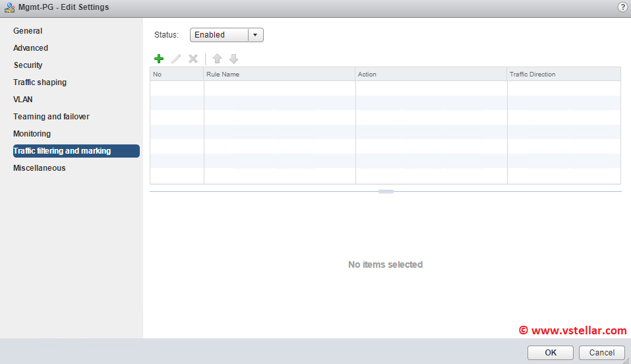Viewport: 631px width, 364px height.
Task: Switch to Monitoring section
Action: click(32, 134)
